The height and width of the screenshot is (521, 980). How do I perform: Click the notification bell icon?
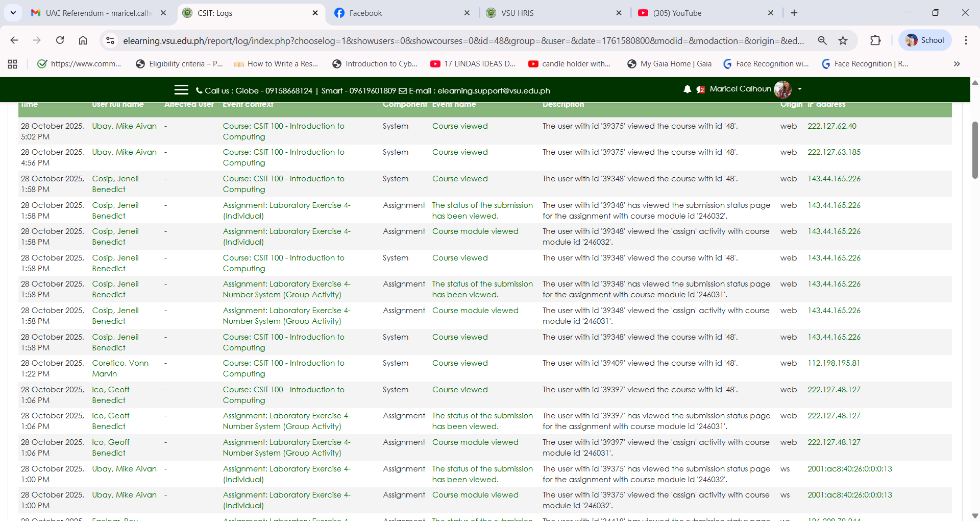click(x=687, y=89)
